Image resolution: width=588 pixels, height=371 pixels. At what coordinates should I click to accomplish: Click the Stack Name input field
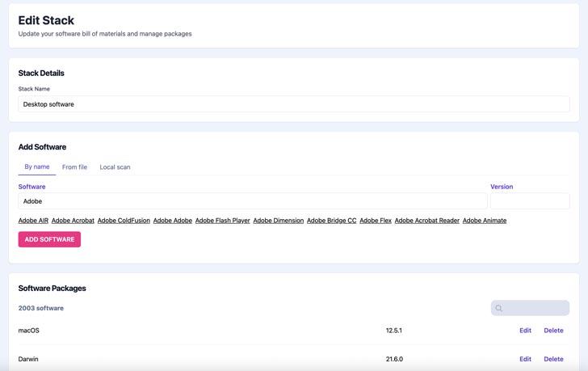[293, 104]
